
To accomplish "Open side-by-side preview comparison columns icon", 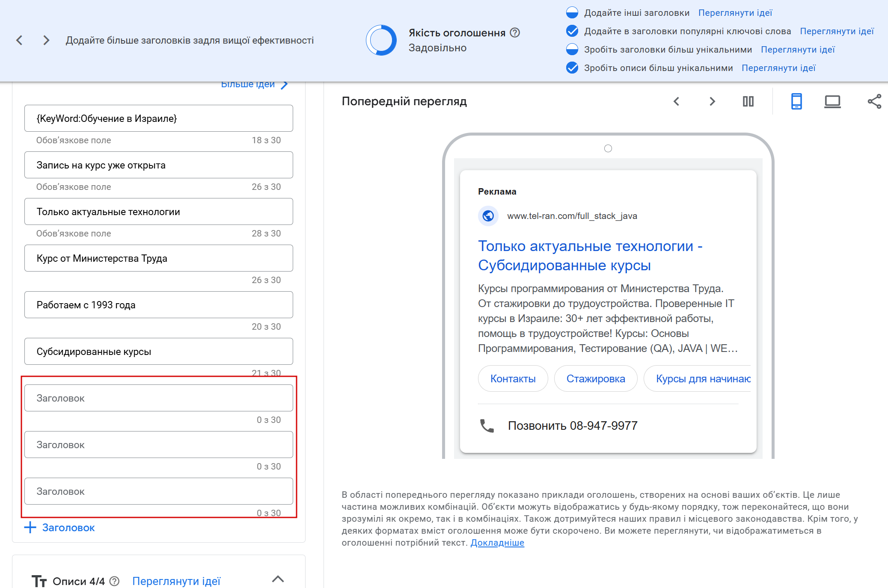I will [748, 101].
